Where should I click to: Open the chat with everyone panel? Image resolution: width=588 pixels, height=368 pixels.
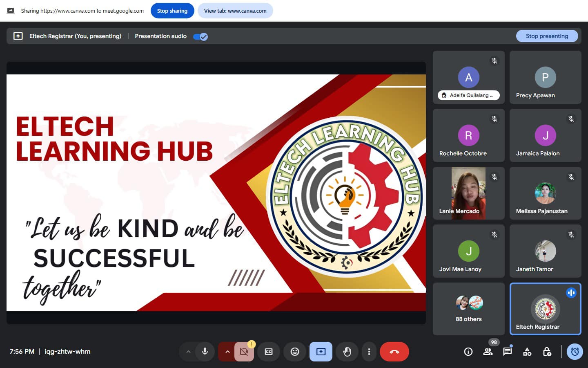click(x=508, y=352)
